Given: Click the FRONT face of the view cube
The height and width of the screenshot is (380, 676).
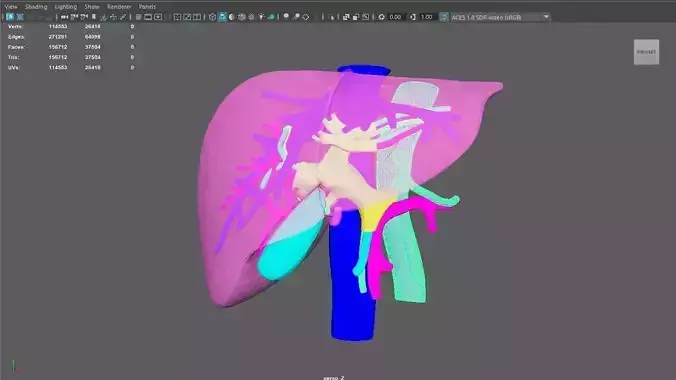Looking at the screenshot, I should (646, 52).
